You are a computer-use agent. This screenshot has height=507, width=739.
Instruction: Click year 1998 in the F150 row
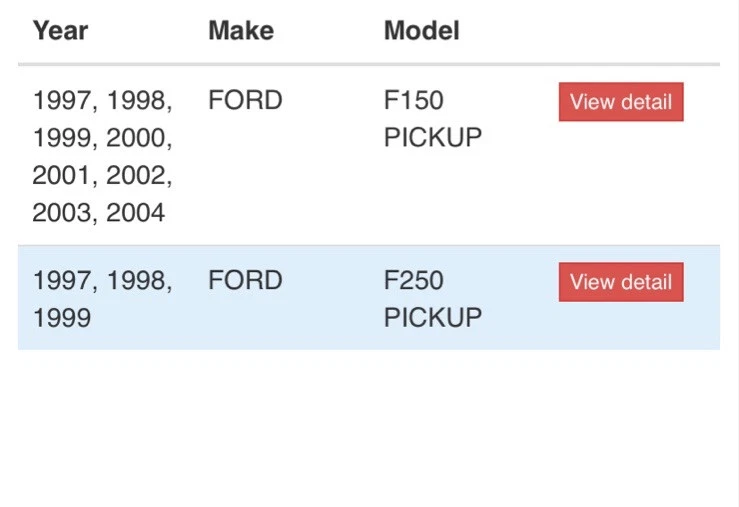(139, 100)
